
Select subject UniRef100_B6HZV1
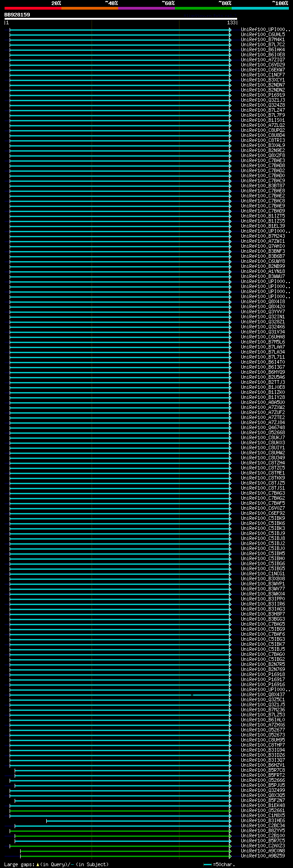point(263,765)
